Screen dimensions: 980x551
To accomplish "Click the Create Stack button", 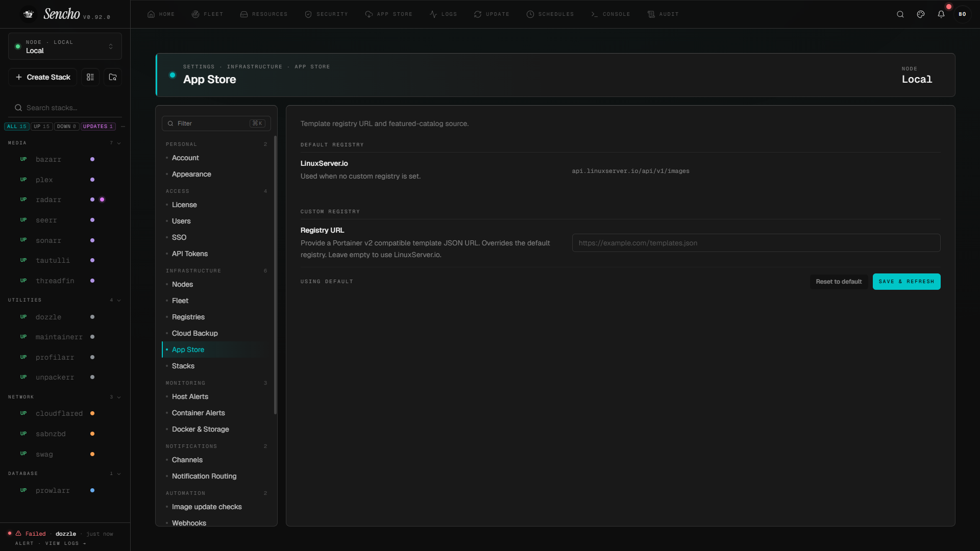I will [43, 77].
